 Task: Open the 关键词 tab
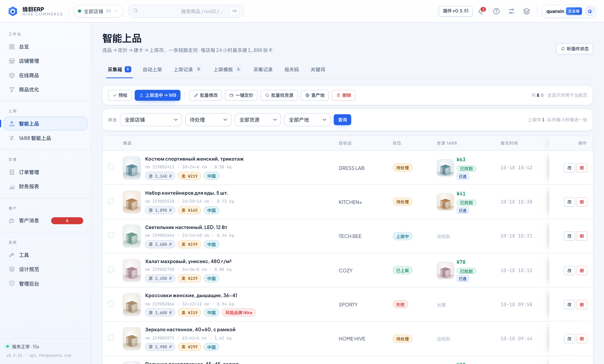pos(317,69)
